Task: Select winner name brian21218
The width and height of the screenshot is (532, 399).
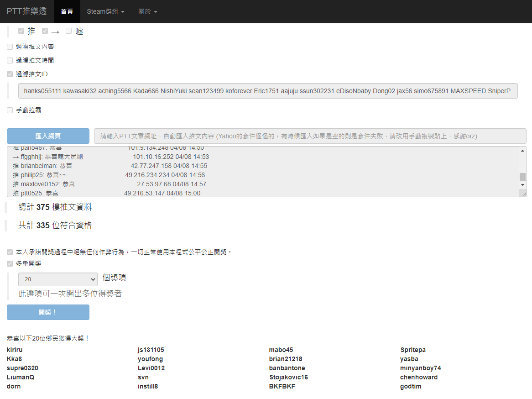Action: point(286,359)
